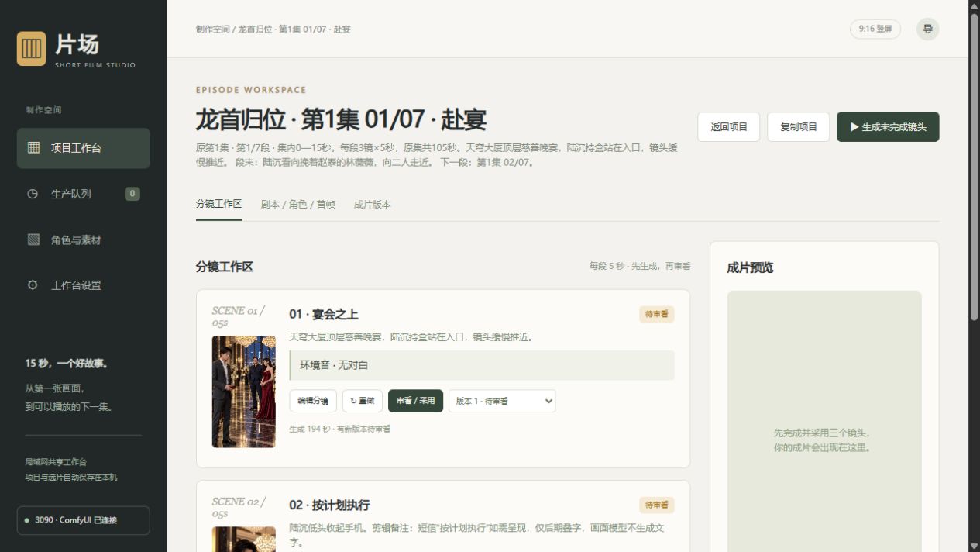Click the scrollbar up arrow

975,5
